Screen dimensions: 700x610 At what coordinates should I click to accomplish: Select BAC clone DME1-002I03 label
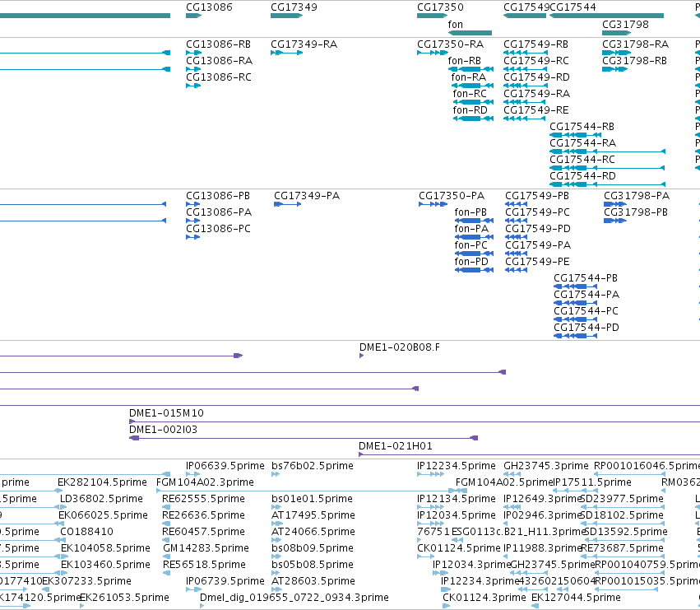163,430
